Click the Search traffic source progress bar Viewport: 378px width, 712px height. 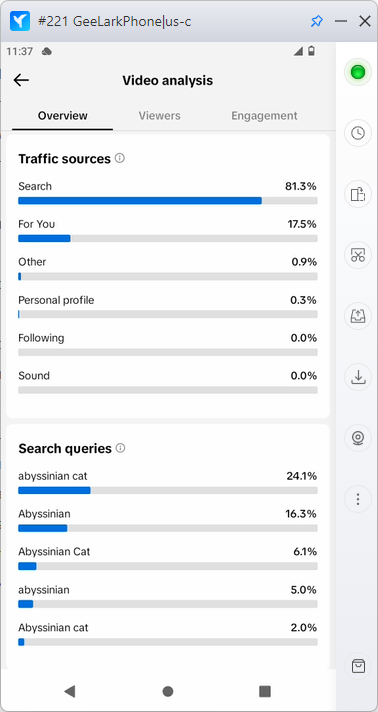pyautogui.click(x=168, y=201)
